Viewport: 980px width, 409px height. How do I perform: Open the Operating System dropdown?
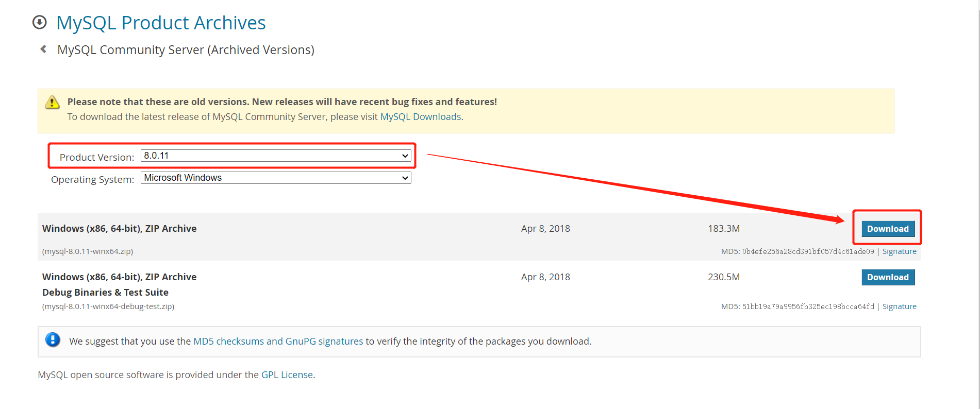[276, 178]
